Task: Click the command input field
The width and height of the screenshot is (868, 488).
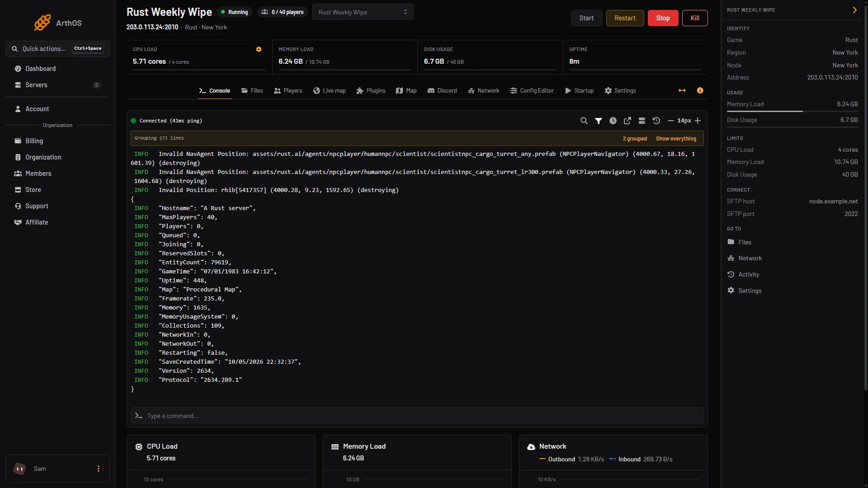Action: (417, 416)
